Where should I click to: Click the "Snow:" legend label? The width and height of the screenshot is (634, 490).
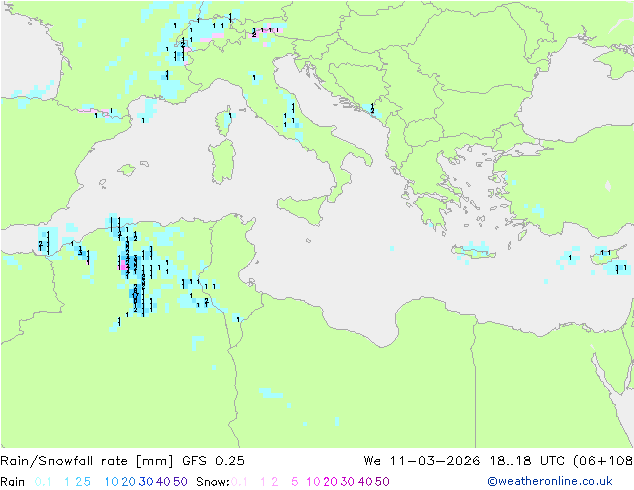(213, 482)
